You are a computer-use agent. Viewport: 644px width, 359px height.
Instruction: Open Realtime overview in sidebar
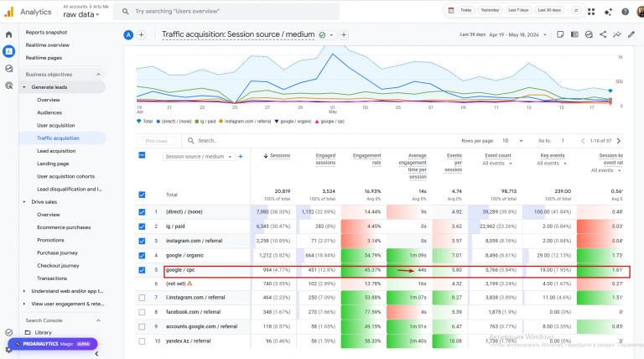(x=47, y=44)
